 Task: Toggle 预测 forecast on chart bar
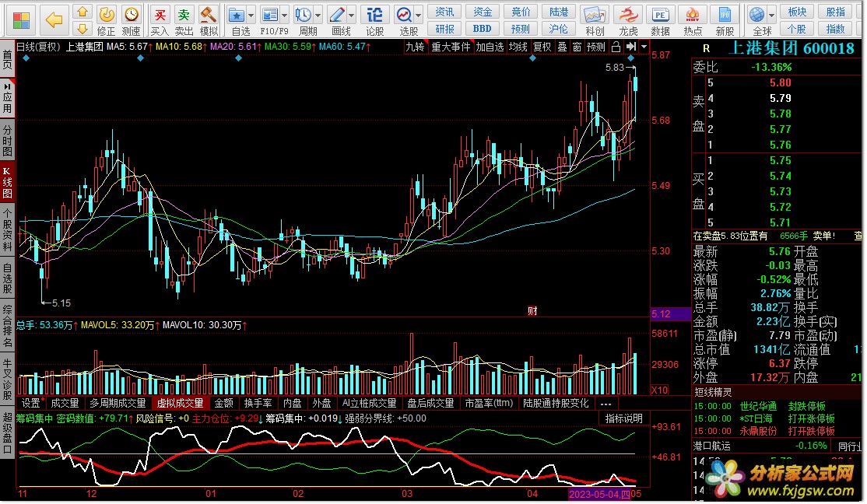pos(596,47)
